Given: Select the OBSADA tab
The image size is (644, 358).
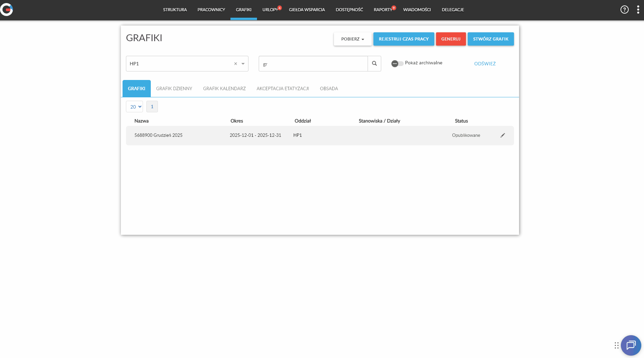Looking at the screenshot, I should pyautogui.click(x=329, y=88).
